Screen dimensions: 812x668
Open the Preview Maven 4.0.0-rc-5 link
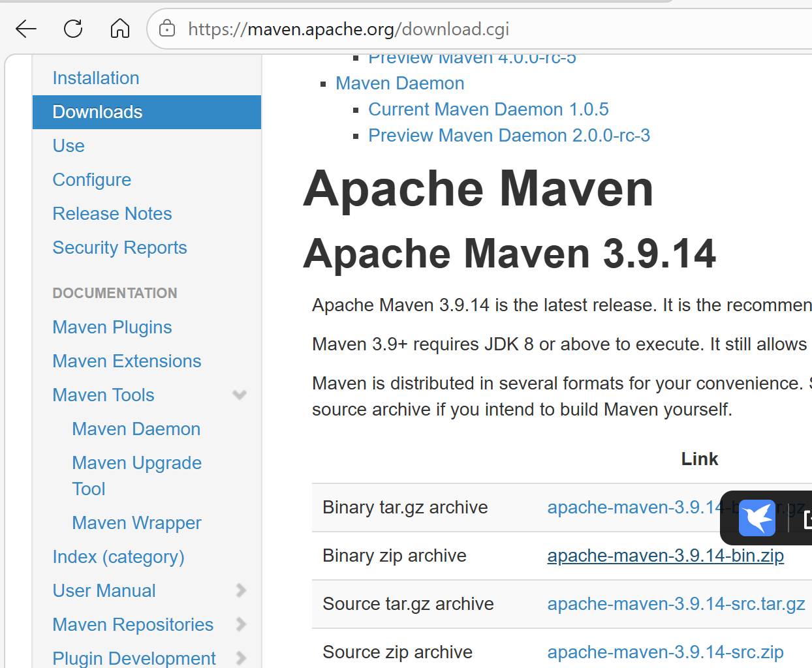tap(473, 59)
